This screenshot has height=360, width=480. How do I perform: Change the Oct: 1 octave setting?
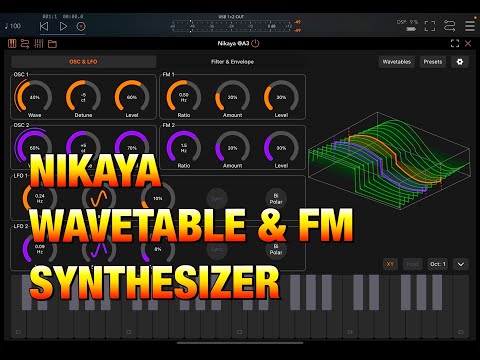[438, 264]
